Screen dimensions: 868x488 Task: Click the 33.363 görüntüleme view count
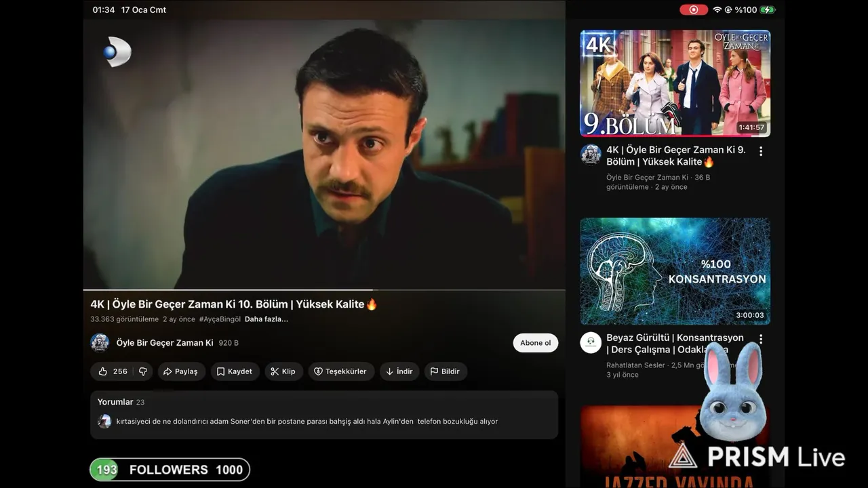coord(124,319)
